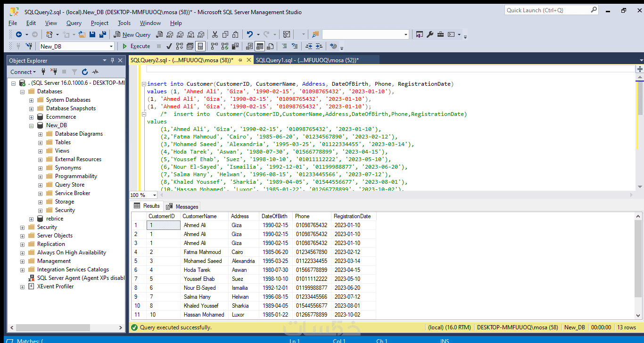Click the Parse checkmark icon
Viewport: 644px width, 343px height.
pyautogui.click(x=169, y=46)
